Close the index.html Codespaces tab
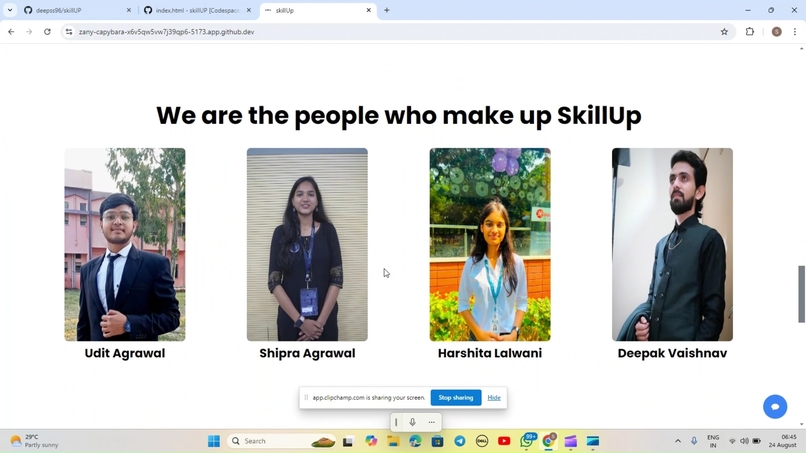The image size is (806, 453). tap(249, 10)
